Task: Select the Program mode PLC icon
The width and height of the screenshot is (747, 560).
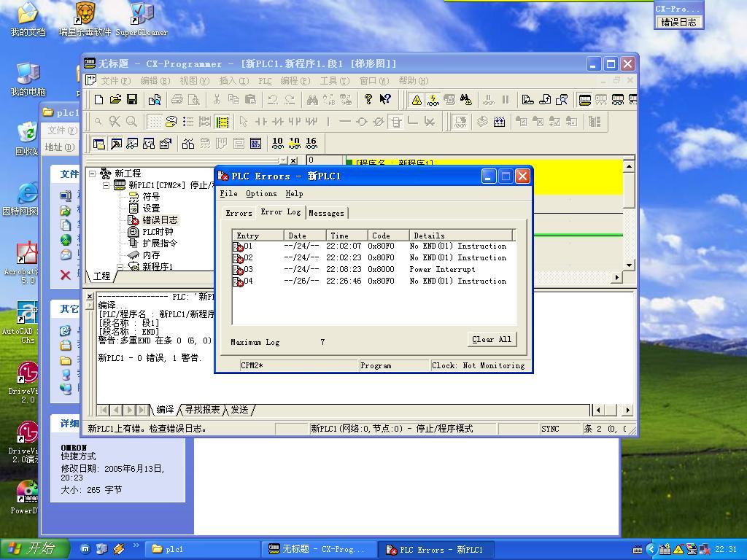Action: point(584,99)
